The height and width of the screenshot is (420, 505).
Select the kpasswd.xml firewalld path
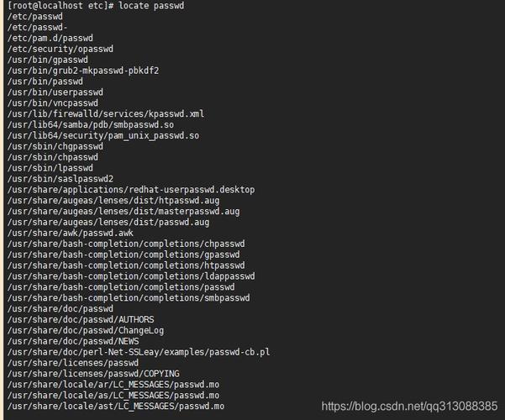point(106,114)
